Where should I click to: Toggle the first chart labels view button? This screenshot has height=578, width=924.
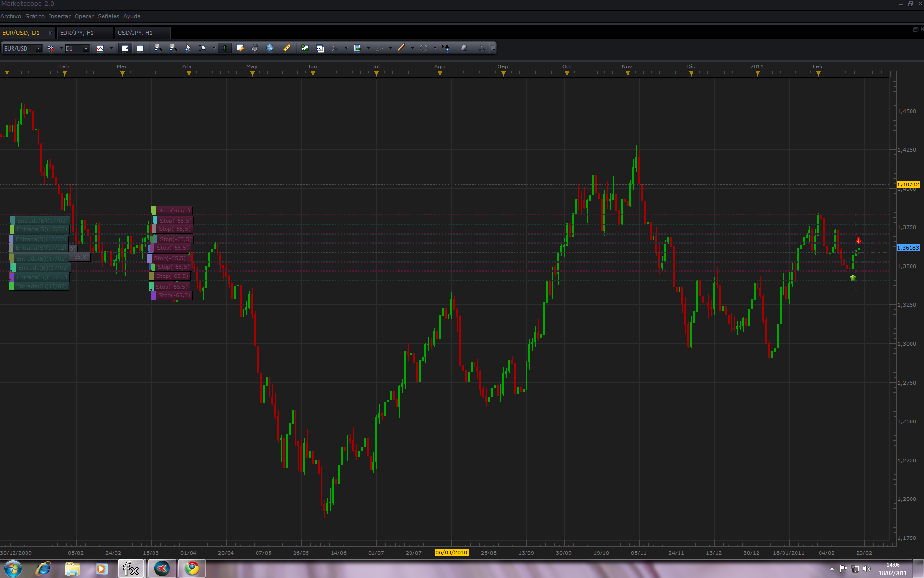tap(125, 48)
